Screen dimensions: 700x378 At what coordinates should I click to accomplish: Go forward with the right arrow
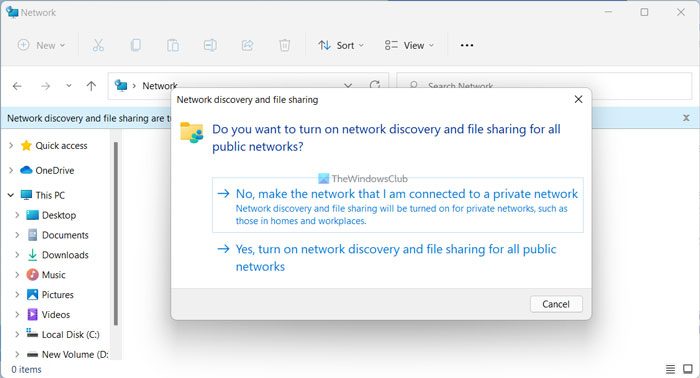point(46,86)
